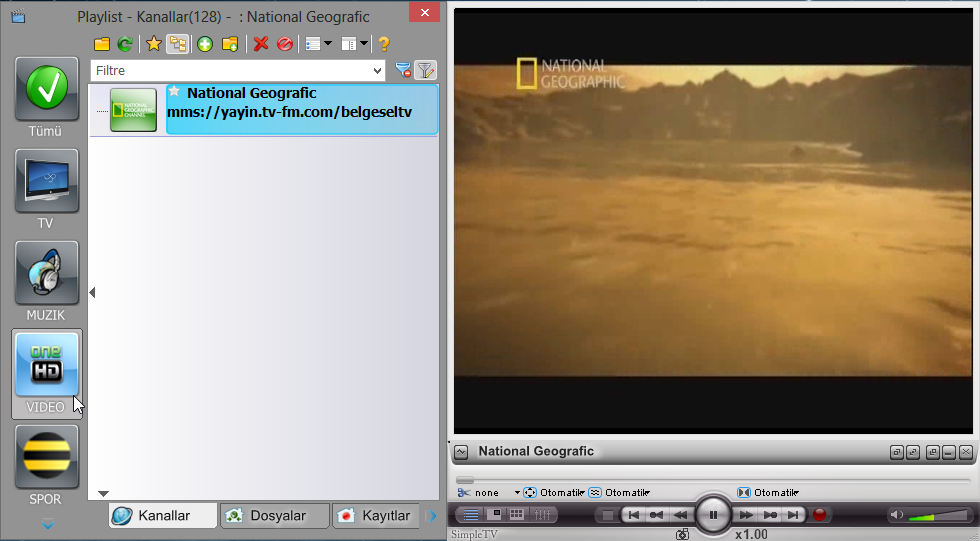Toggle the folder tree group view icon
The height and width of the screenshot is (541, 980).
pos(178,44)
